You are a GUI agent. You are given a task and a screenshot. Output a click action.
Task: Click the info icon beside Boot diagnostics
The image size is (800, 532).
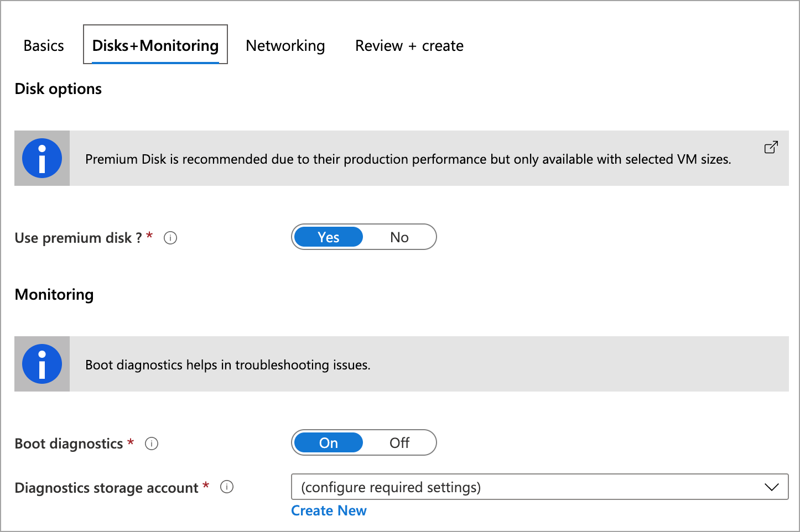(x=152, y=444)
